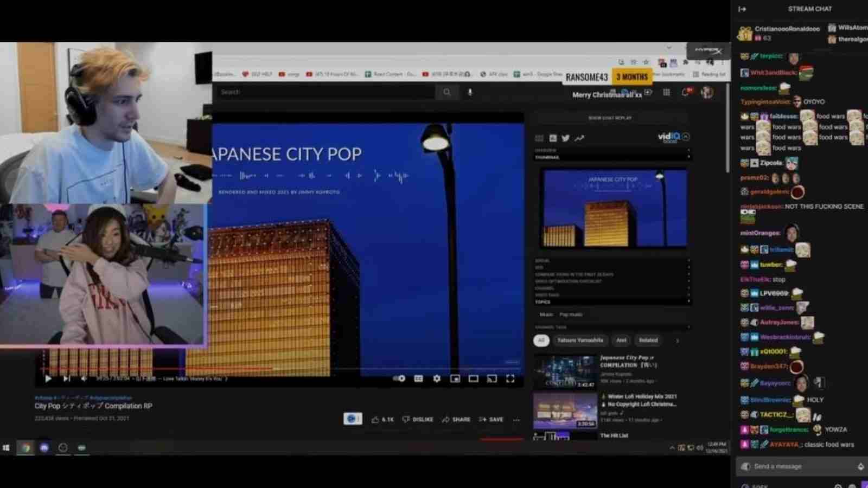
Task: Click Show Chat Replay button
Action: (x=610, y=118)
